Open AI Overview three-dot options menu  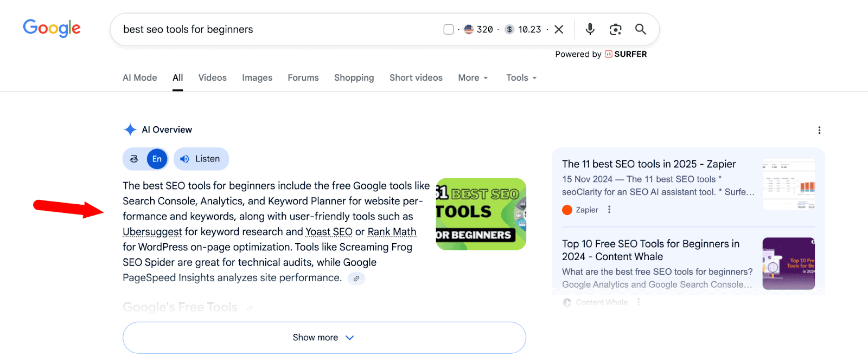819,130
